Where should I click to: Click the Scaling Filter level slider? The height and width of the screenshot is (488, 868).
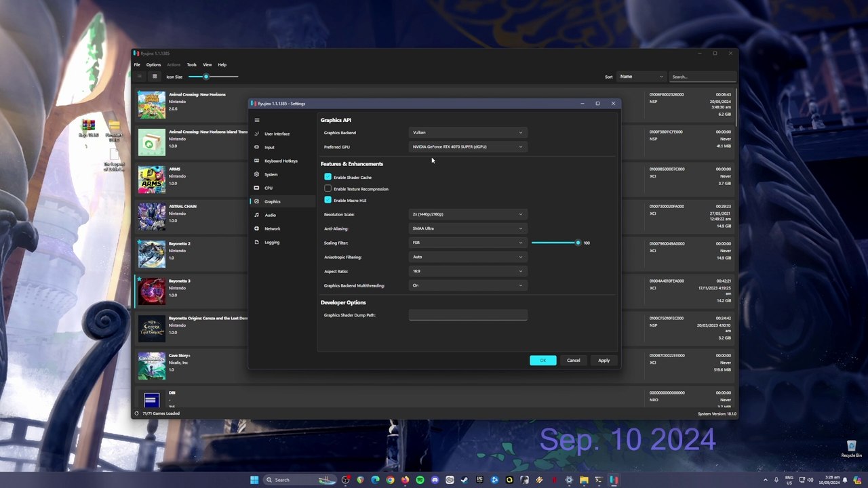[x=555, y=243]
